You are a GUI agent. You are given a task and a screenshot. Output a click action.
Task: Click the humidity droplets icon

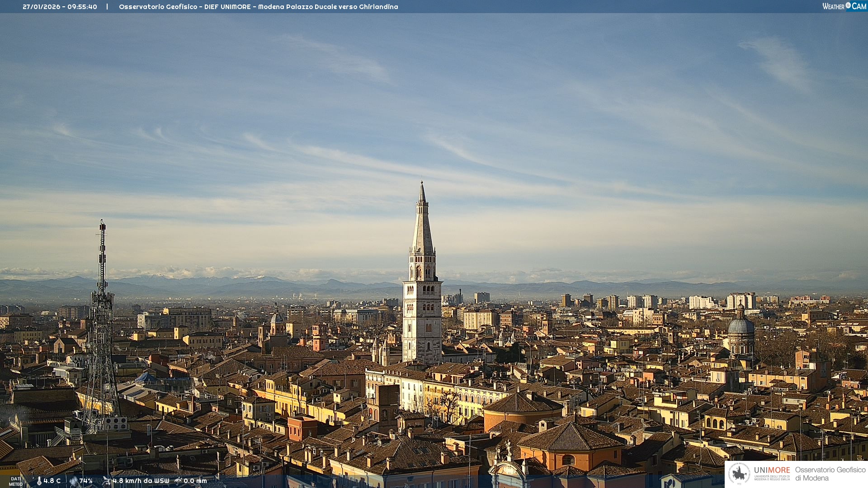pos(74,481)
